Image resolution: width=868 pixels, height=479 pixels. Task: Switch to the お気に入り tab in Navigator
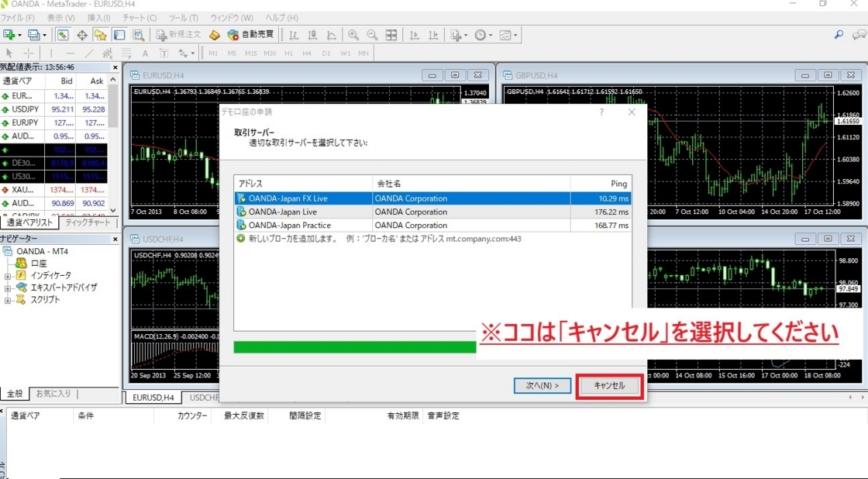point(53,394)
